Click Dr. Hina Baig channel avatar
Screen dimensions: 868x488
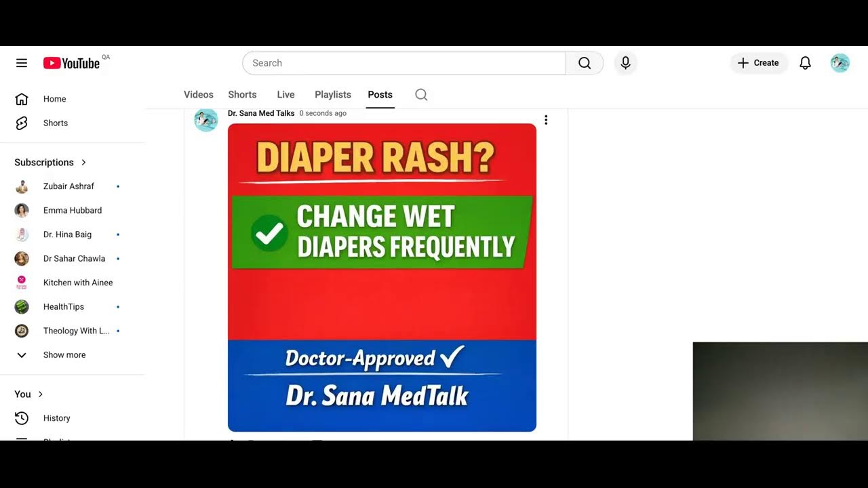[22, 235]
